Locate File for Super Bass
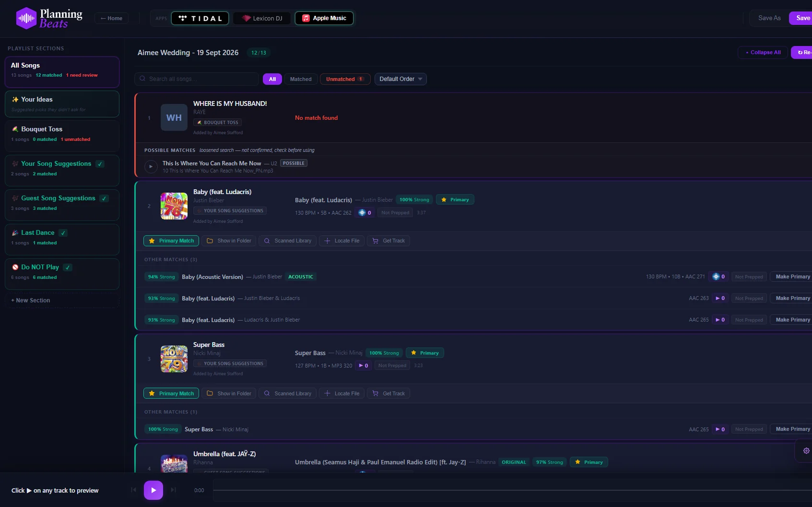This screenshot has width=812, height=507. tap(341, 393)
